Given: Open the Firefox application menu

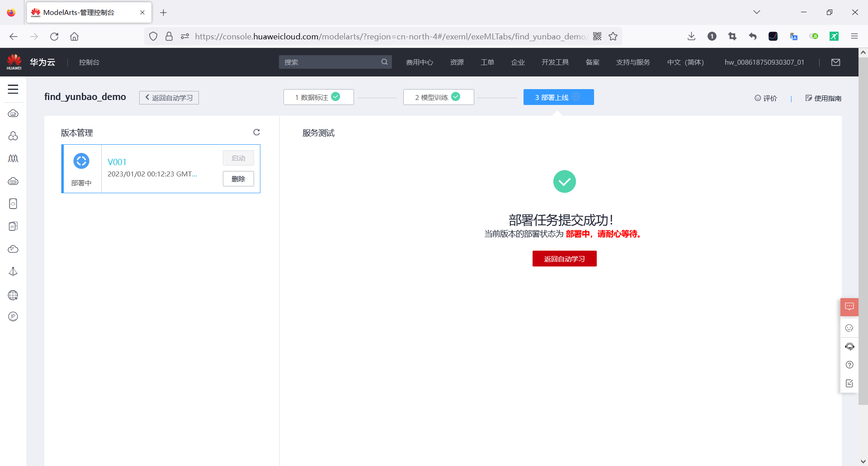Looking at the screenshot, I should [854, 36].
